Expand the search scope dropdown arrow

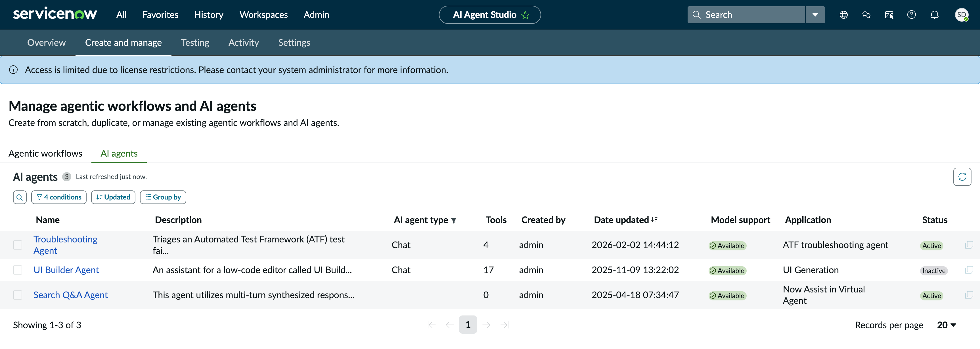815,15
